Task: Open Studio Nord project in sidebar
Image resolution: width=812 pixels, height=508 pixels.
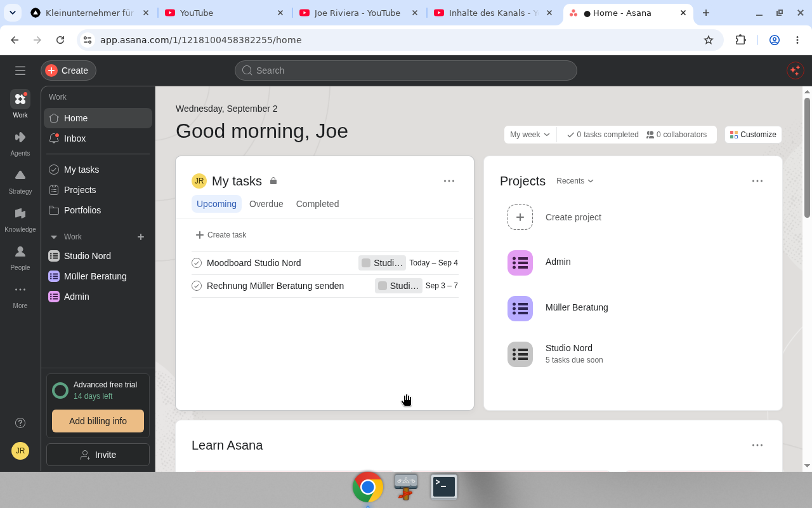Action: 98,256
